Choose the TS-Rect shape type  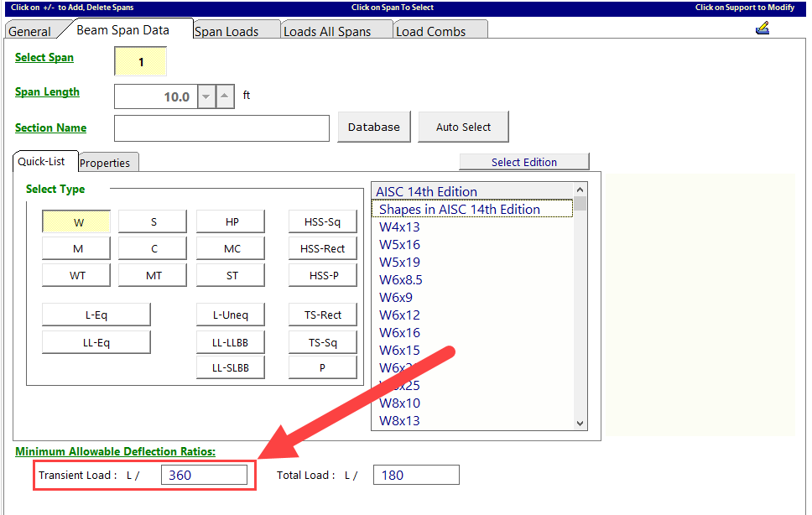[323, 315]
